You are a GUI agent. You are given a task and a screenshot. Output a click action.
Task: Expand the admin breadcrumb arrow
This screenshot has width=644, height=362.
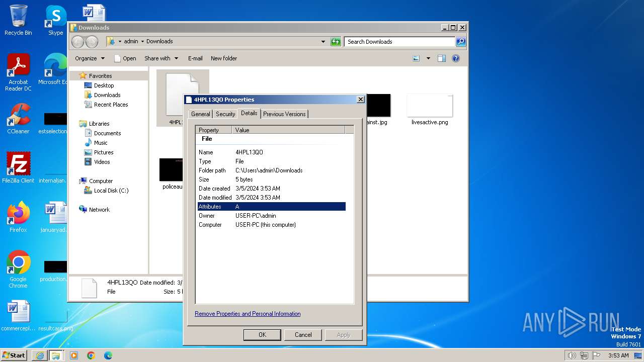pyautogui.click(x=142, y=41)
